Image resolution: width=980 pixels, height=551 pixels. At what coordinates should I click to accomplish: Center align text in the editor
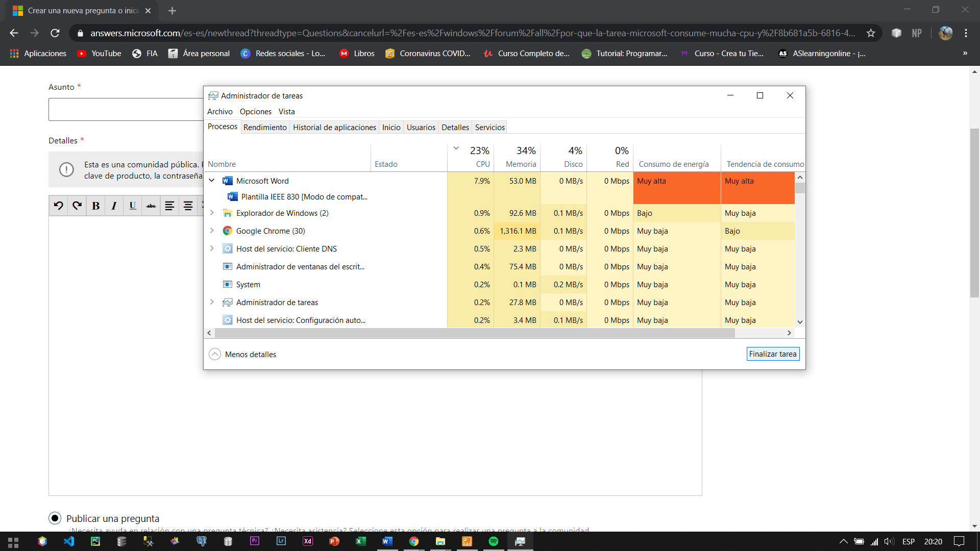tap(188, 206)
